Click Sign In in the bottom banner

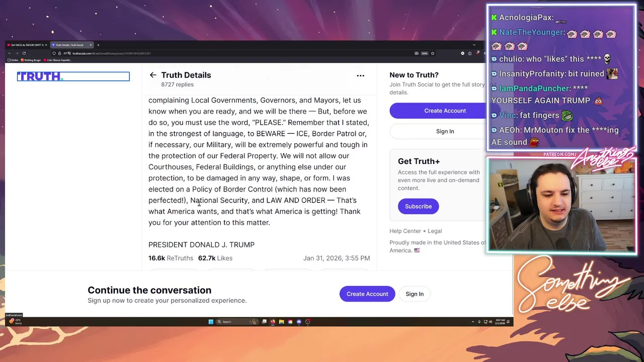(x=415, y=294)
